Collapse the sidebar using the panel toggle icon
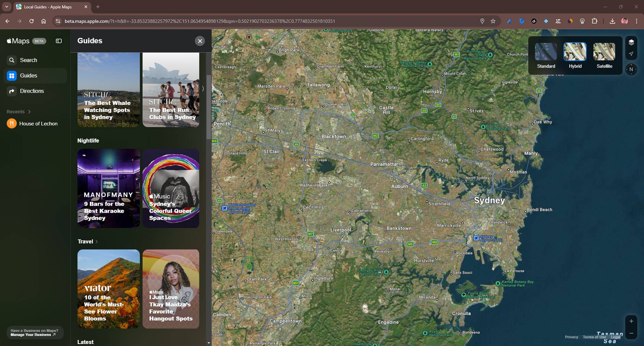 (x=59, y=41)
